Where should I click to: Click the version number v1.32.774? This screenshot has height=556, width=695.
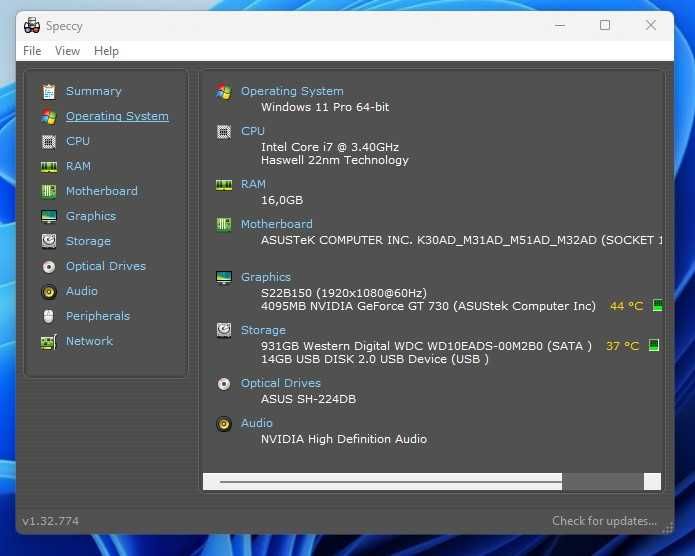pos(51,521)
